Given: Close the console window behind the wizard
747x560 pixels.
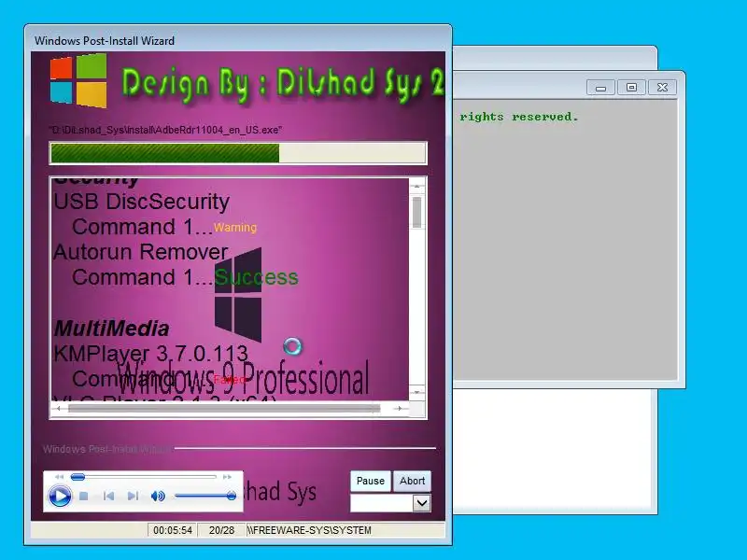Looking at the screenshot, I should (662, 88).
